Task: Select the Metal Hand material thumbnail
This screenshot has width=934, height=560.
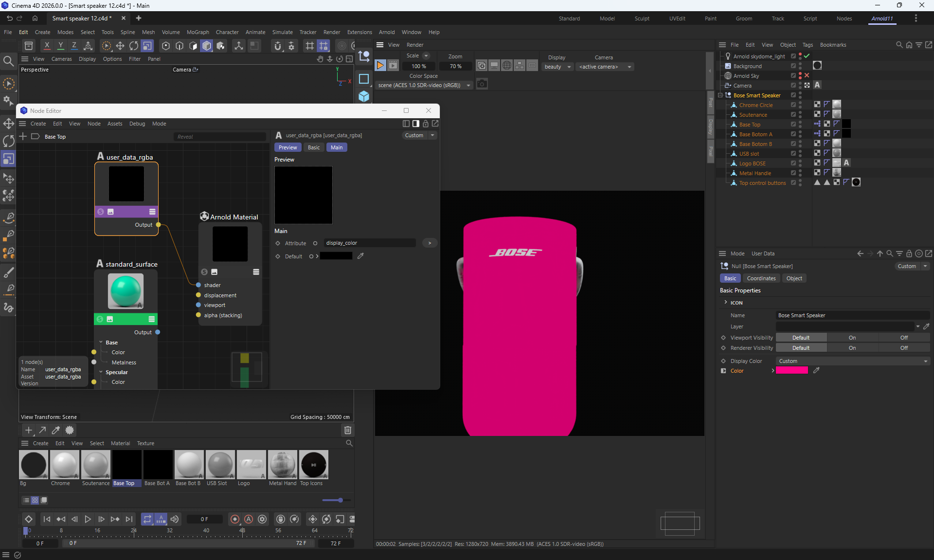Action: pyautogui.click(x=282, y=465)
